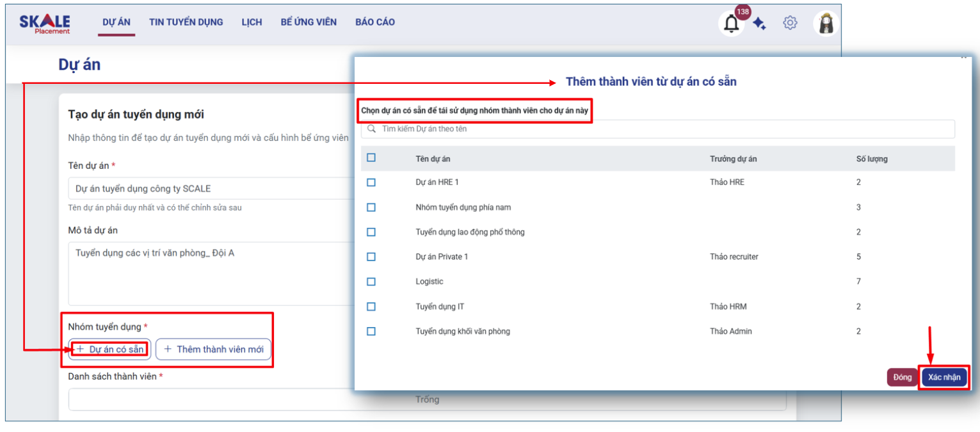
Task: Open the user avatar profile
Action: pyautogui.click(x=826, y=24)
